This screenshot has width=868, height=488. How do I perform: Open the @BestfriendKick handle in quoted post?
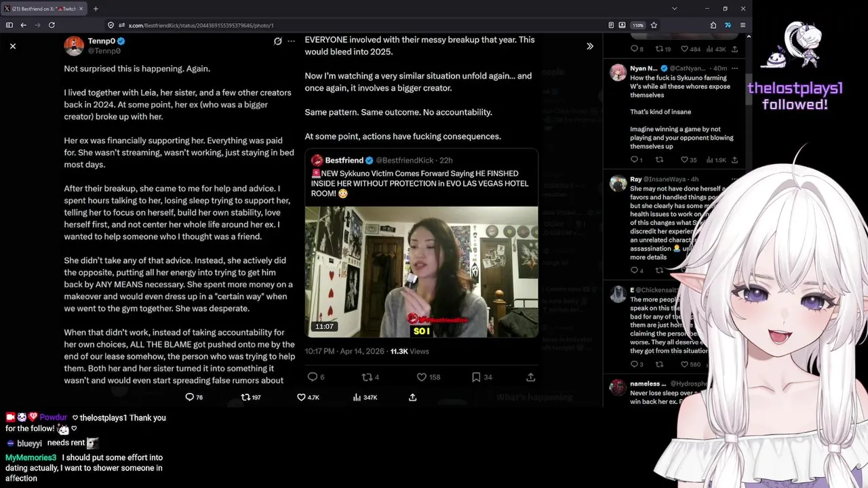point(405,161)
